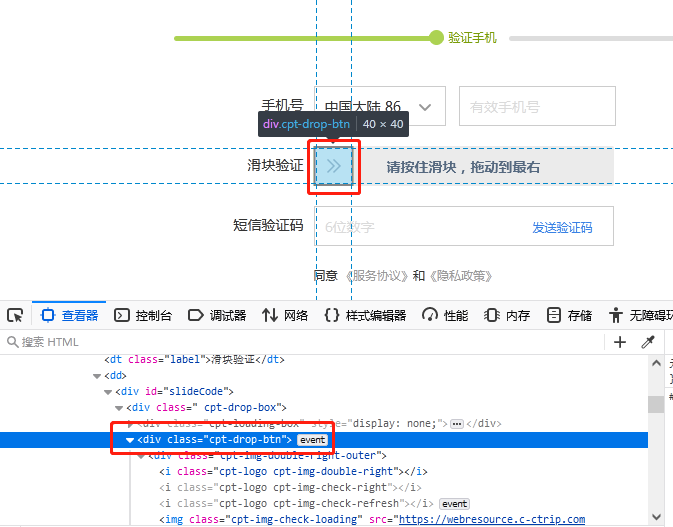673x527 pixels.
Task: Switch to the 性能 performance tab
Action: [445, 315]
